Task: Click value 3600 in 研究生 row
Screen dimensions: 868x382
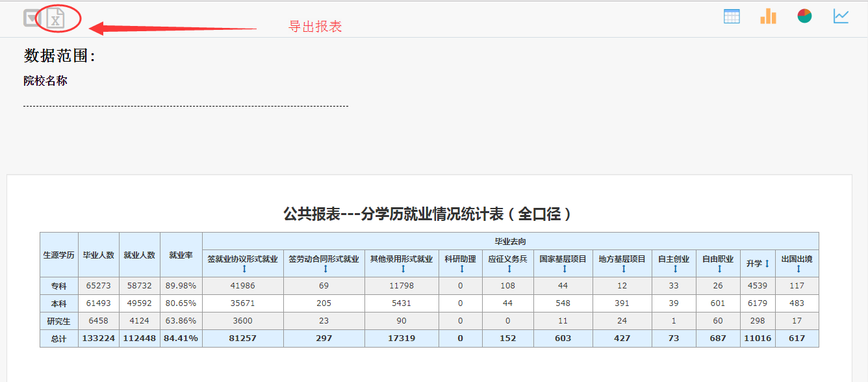Action: point(243,321)
